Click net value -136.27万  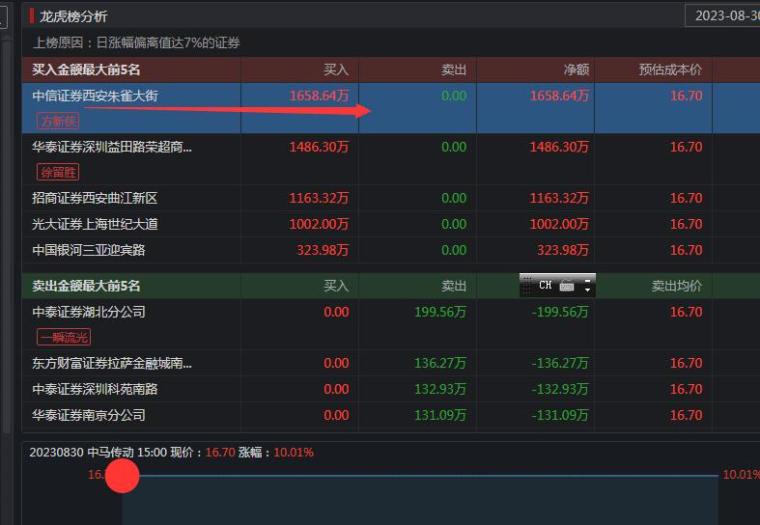(x=560, y=363)
